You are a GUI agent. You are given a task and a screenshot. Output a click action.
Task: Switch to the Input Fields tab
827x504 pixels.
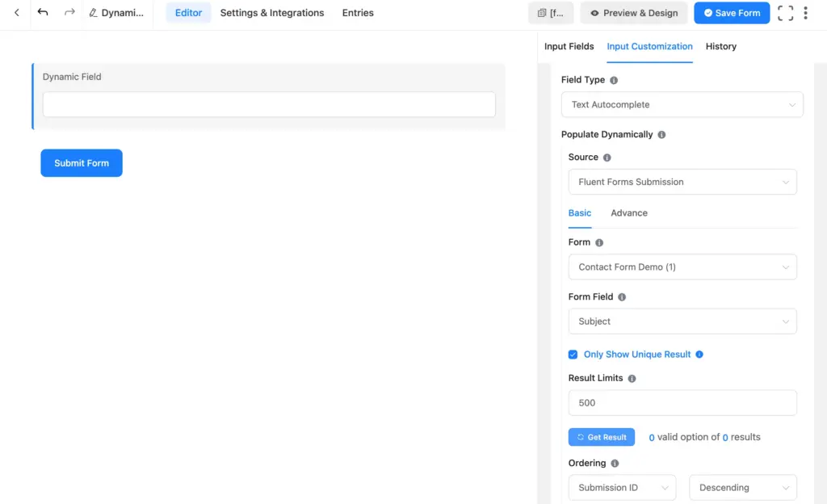click(x=569, y=46)
